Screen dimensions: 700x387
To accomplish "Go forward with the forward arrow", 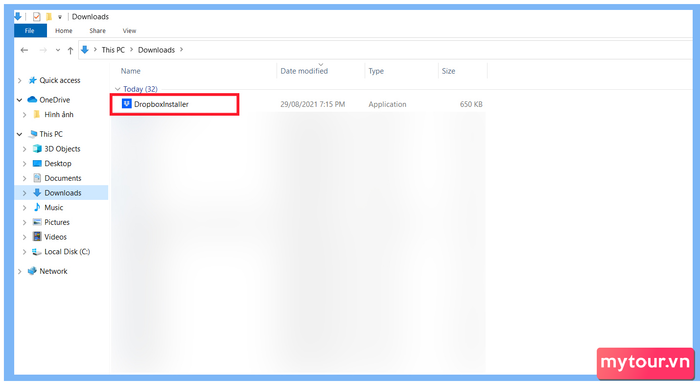I will coord(43,50).
